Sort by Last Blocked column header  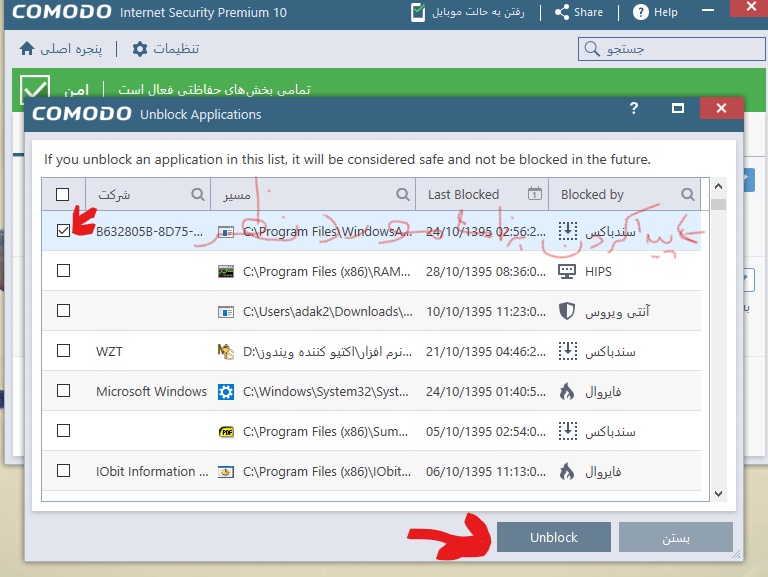(x=482, y=194)
